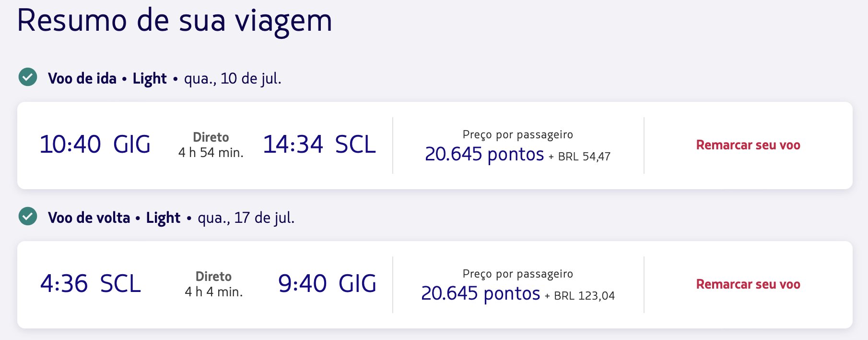This screenshot has height=340, width=868.
Task: Click return price 20.645 pontos
Action: (x=481, y=293)
